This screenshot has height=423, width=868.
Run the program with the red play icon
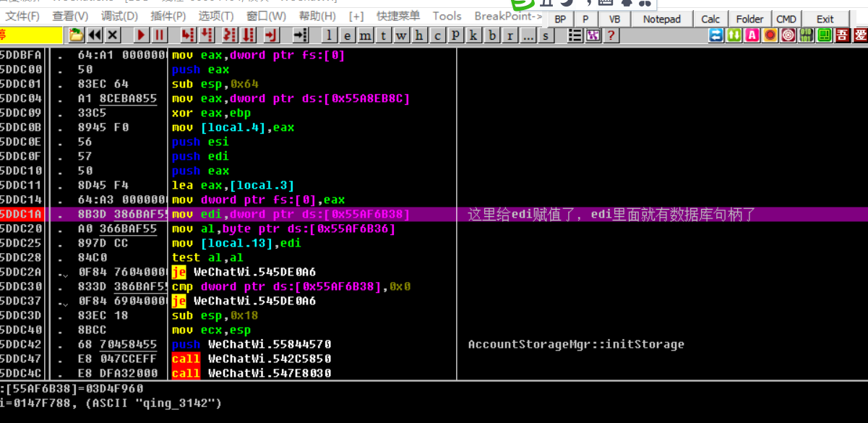(142, 35)
